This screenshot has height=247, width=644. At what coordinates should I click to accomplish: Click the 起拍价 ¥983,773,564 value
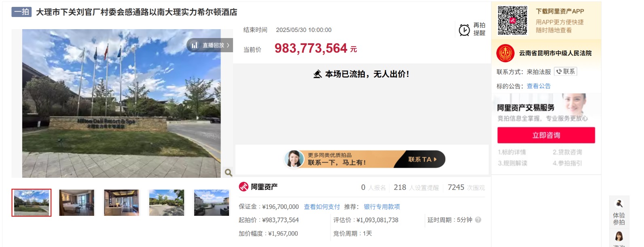click(280, 220)
